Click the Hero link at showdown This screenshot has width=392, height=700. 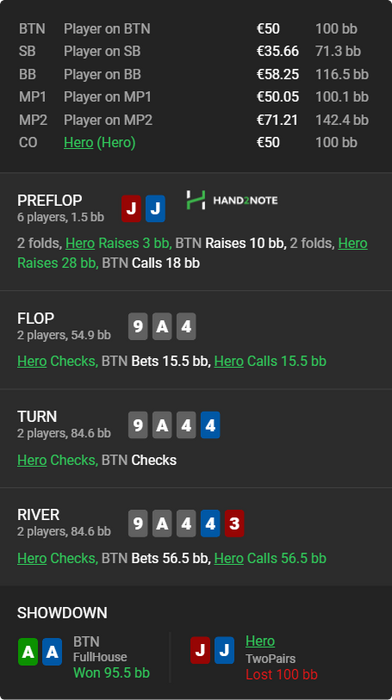point(260,641)
